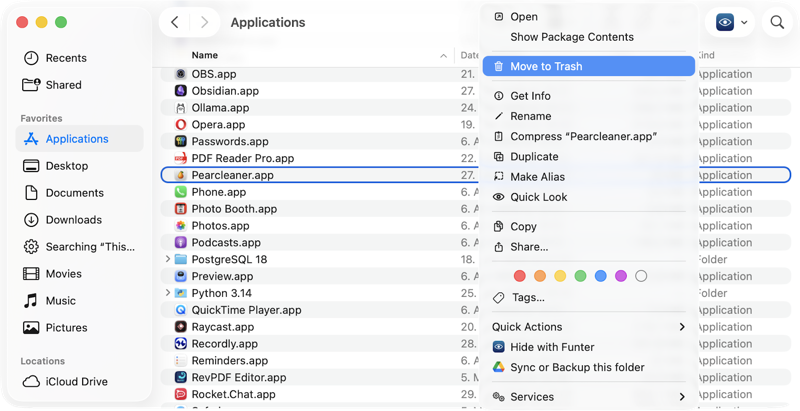The image size is (800, 411).
Task: Click the Pearcleaner.app pear icon
Action: [x=181, y=175]
